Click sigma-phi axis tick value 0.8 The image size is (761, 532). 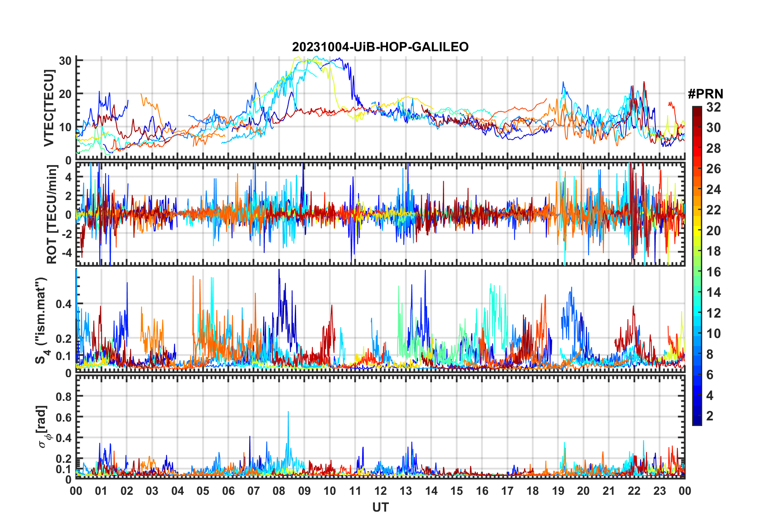[64, 396]
